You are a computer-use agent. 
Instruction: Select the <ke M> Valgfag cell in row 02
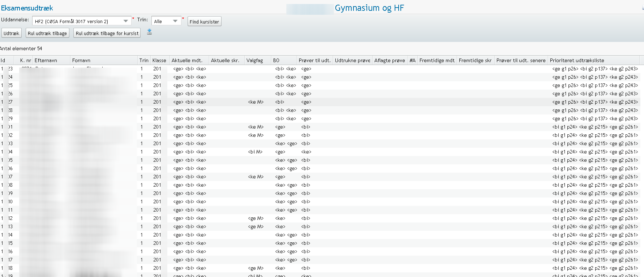coord(256,135)
